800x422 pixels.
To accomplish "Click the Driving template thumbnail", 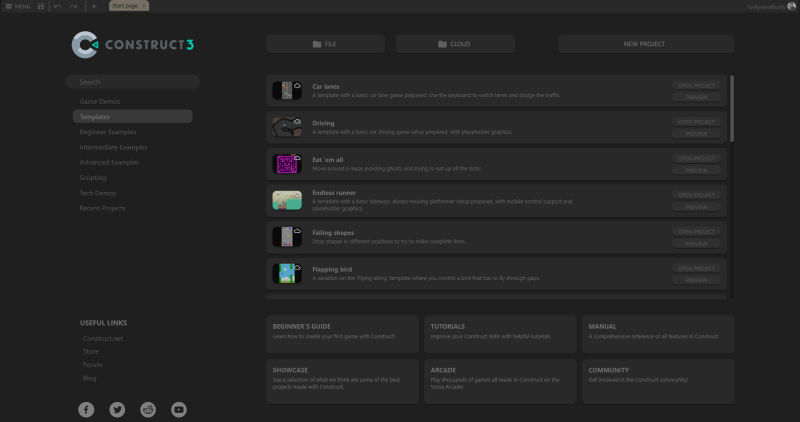I will tap(287, 127).
